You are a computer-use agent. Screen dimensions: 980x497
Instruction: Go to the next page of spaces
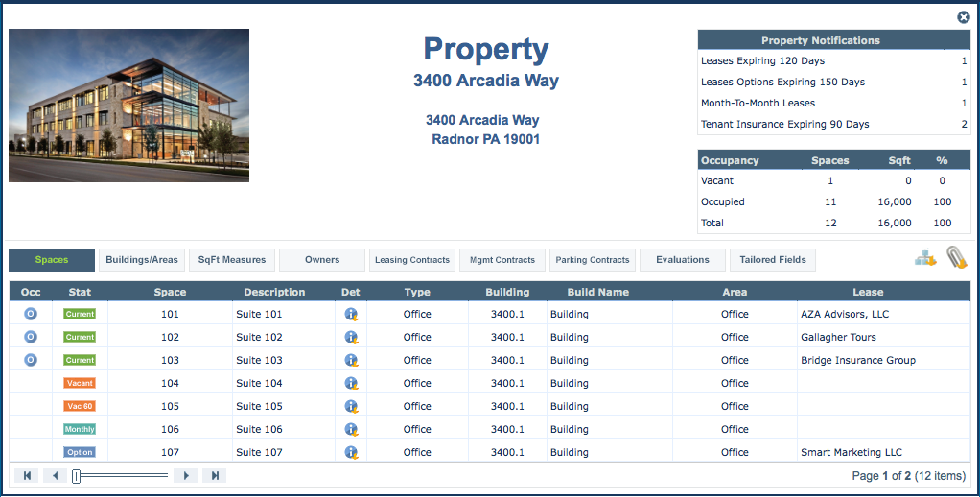(186, 475)
